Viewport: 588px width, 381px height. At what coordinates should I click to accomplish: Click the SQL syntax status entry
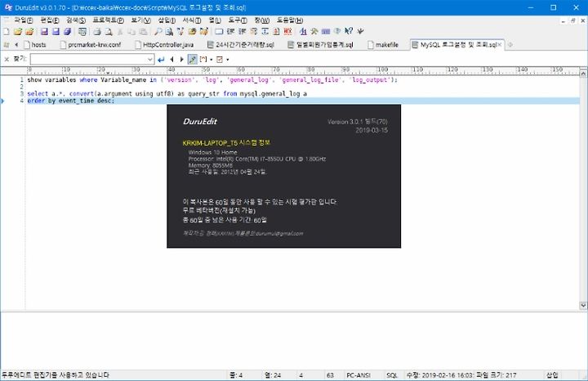(x=392, y=375)
